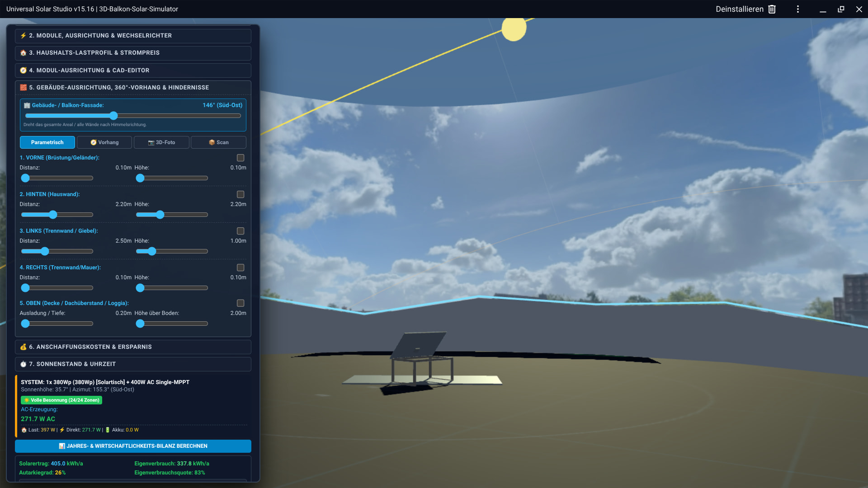
Task: Click Jahres- & Wirtschaftlichkeits-Bilanz berechnen button
Action: pos(133,446)
